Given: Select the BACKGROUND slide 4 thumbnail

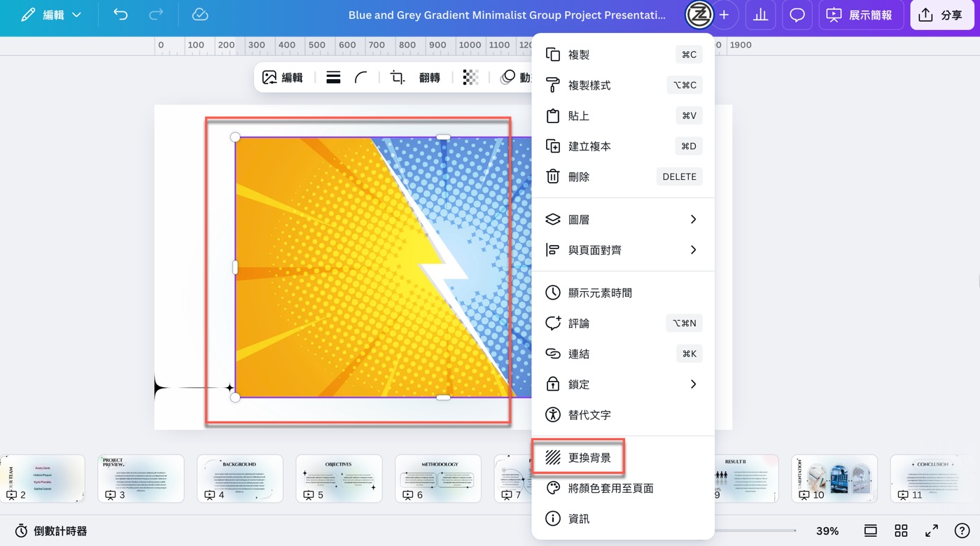Looking at the screenshot, I should point(240,479).
